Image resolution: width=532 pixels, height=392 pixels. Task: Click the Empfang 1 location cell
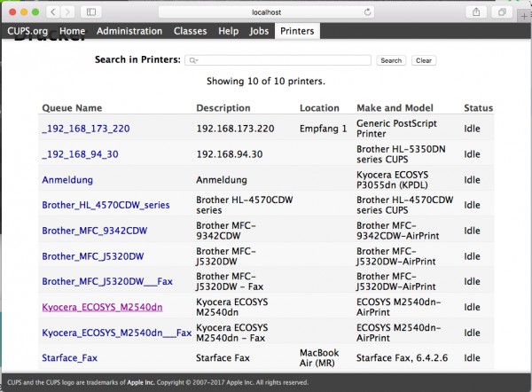click(323, 129)
